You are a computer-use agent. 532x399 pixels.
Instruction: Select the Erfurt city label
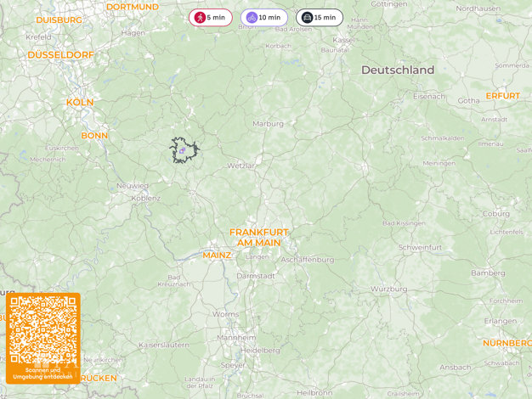click(503, 96)
